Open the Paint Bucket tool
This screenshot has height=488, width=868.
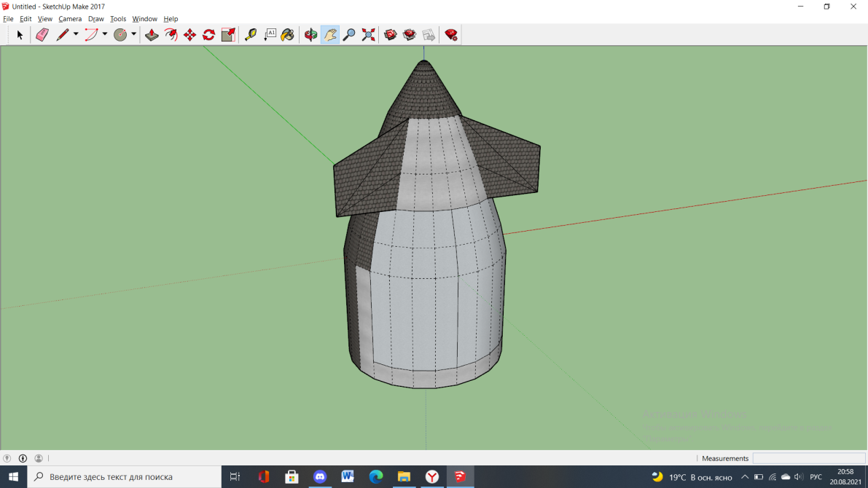pos(288,35)
